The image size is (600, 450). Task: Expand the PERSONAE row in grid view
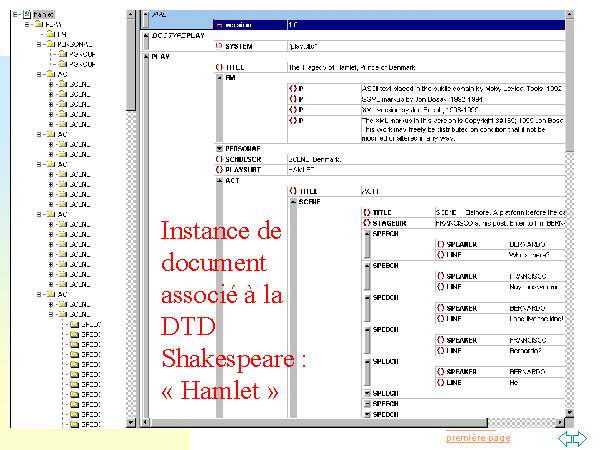click(x=219, y=148)
